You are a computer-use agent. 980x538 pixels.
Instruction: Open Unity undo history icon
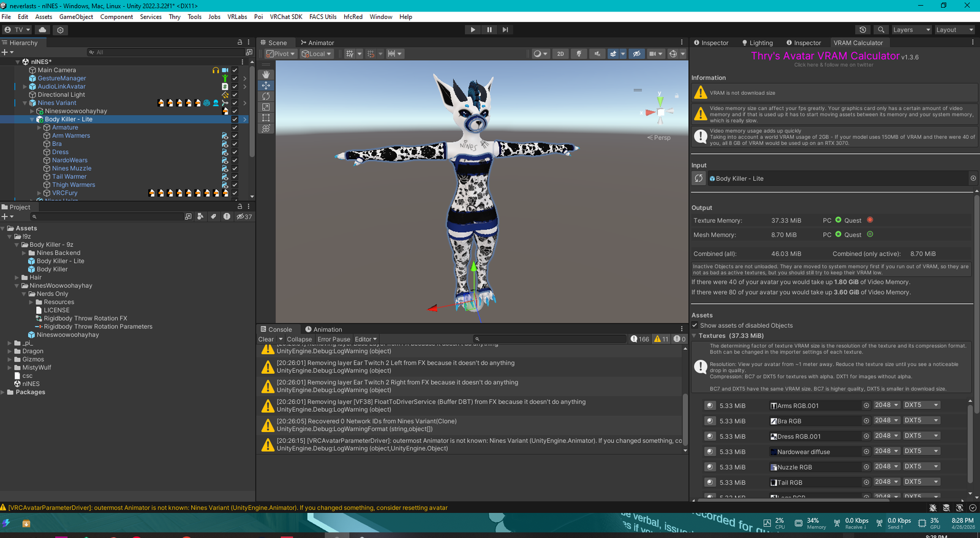click(x=862, y=29)
